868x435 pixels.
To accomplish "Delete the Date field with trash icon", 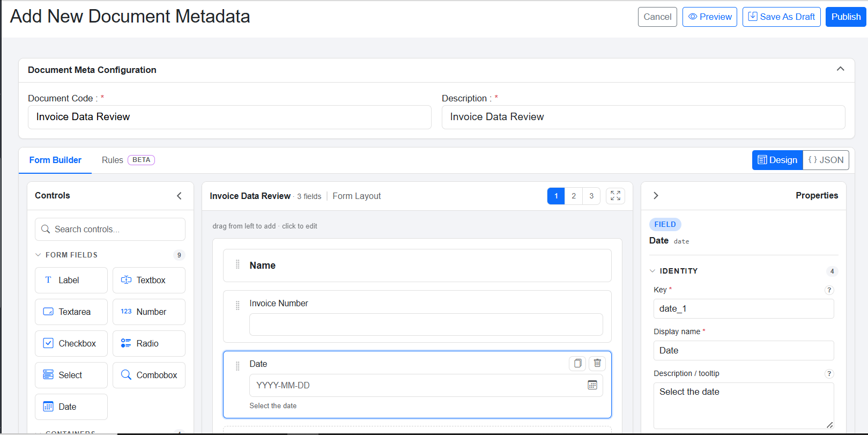I will [x=597, y=363].
